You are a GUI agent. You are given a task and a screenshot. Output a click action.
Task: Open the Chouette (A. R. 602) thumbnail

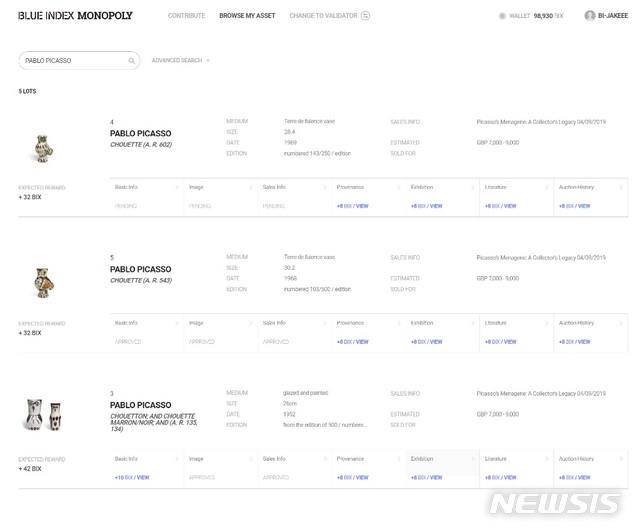click(43, 149)
